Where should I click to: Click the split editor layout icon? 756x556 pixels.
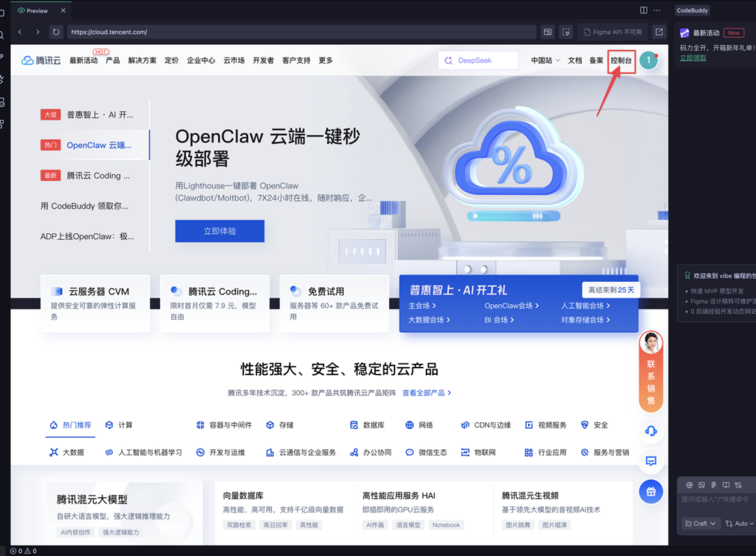click(644, 10)
